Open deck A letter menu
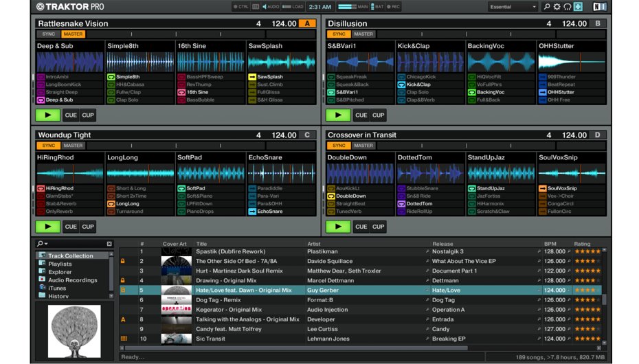 [307, 23]
